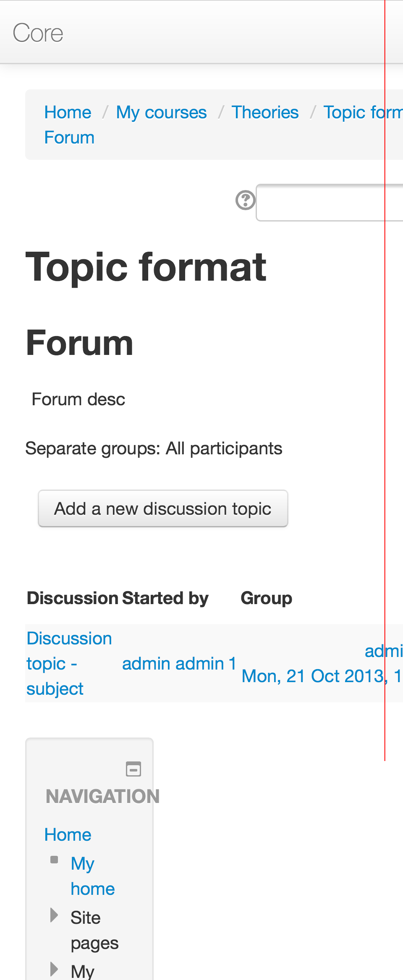Open Theories breadcrumb link

point(265,112)
